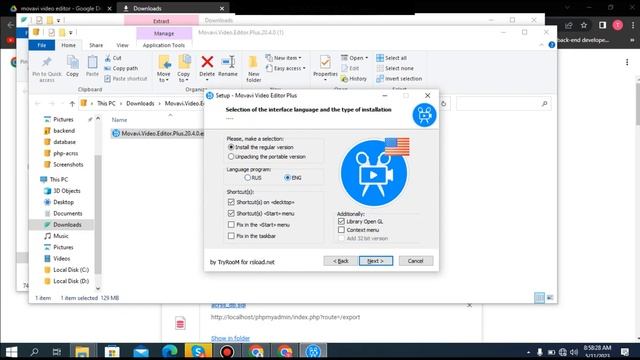This screenshot has height=360, width=640.
Task: Switch to large icons view button
Action: 550,298
